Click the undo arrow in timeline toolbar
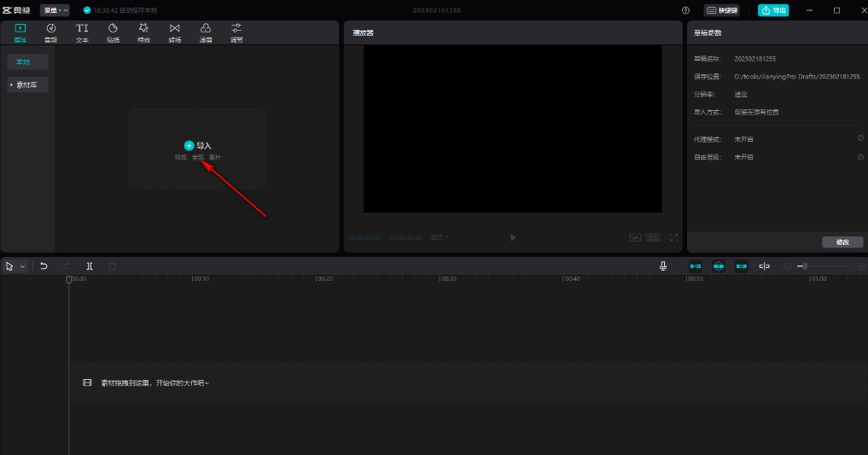Viewport: 868px width, 455px height. (44, 266)
